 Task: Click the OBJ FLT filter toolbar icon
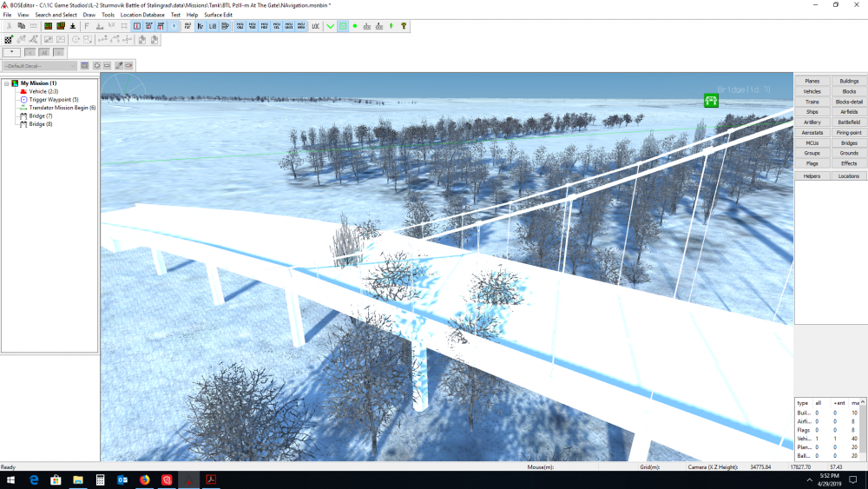[187, 26]
